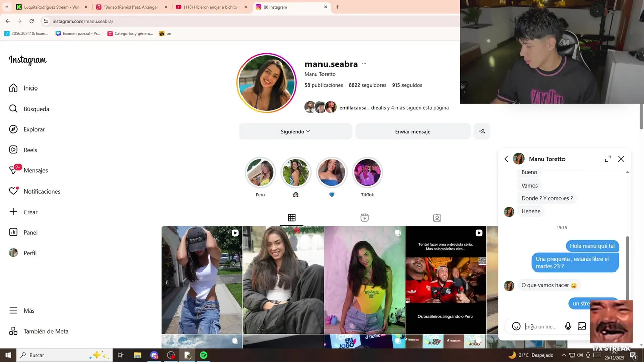Close the Instagram browser tab
The image size is (644, 362).
tap(325, 7)
